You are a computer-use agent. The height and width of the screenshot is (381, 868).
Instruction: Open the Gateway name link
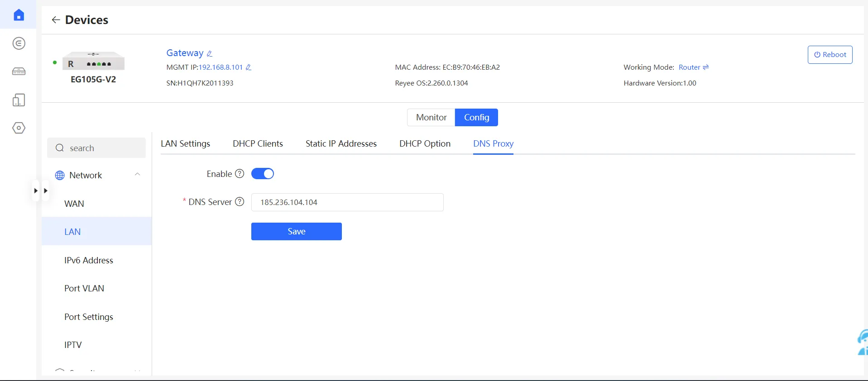coord(185,53)
